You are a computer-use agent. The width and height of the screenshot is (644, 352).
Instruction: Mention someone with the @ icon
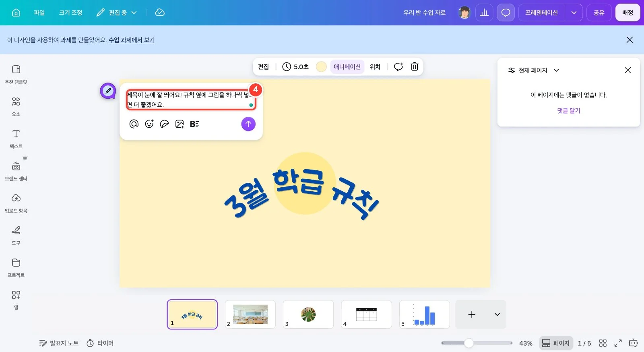tap(134, 124)
